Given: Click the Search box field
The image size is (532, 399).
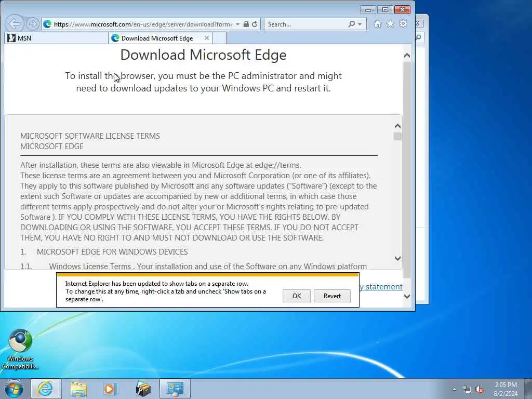Looking at the screenshot, I should click(x=307, y=24).
